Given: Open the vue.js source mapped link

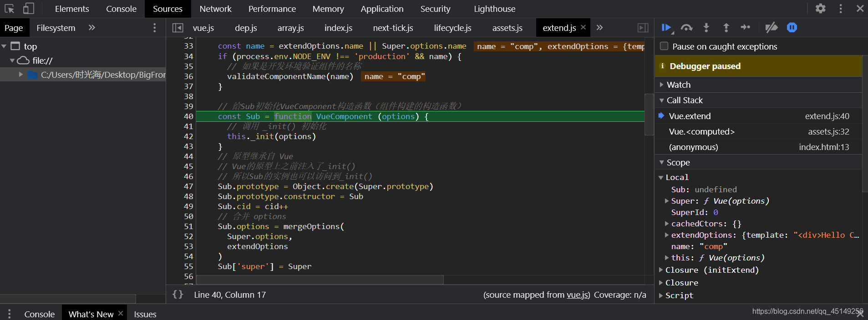Looking at the screenshot, I should click(x=577, y=295).
